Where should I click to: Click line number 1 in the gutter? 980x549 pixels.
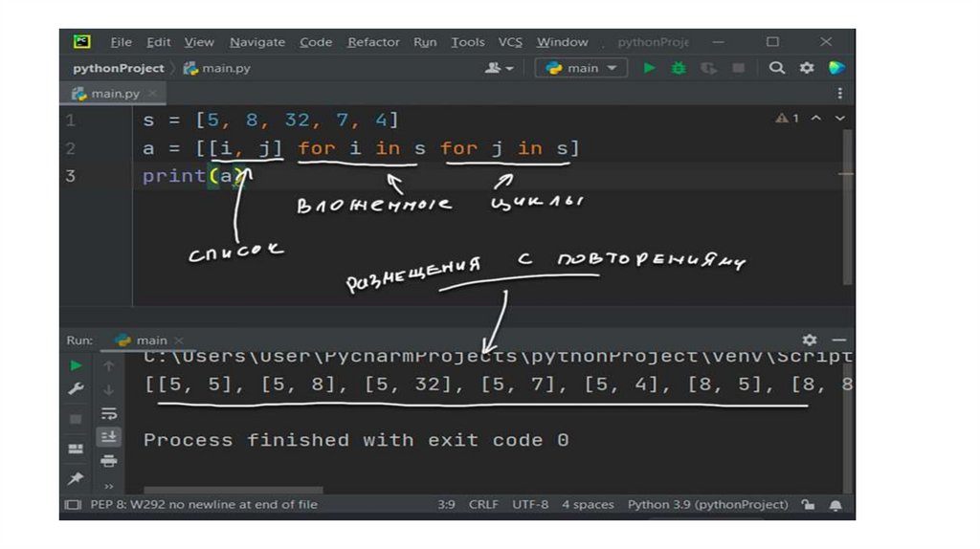[71, 120]
